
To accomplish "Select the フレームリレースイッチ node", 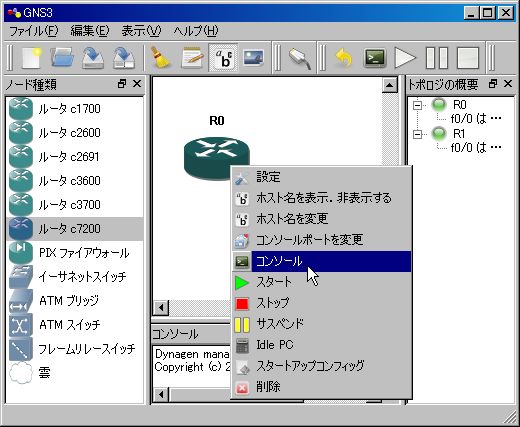I will [x=75, y=349].
